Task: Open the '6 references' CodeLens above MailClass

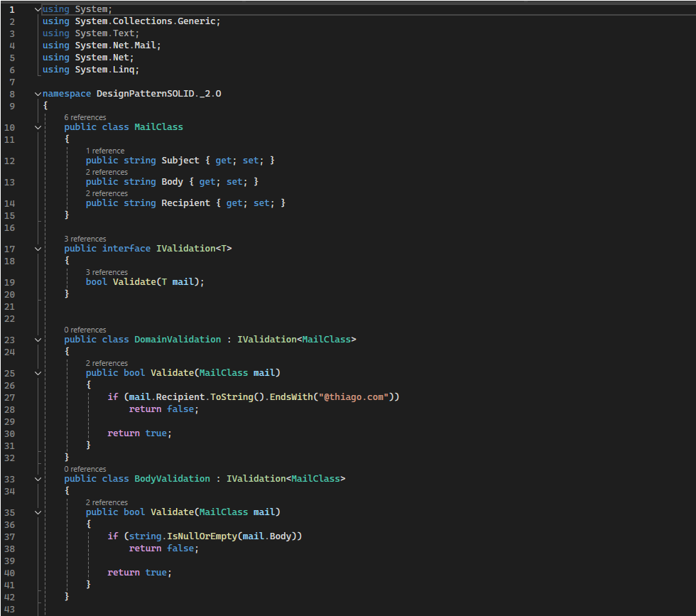Action: pyautogui.click(x=85, y=117)
